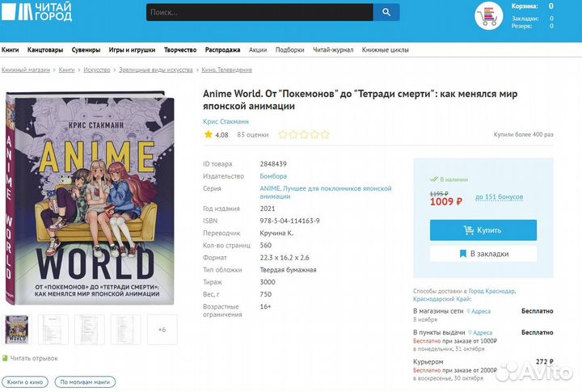Go to the Подборки section

tap(289, 50)
